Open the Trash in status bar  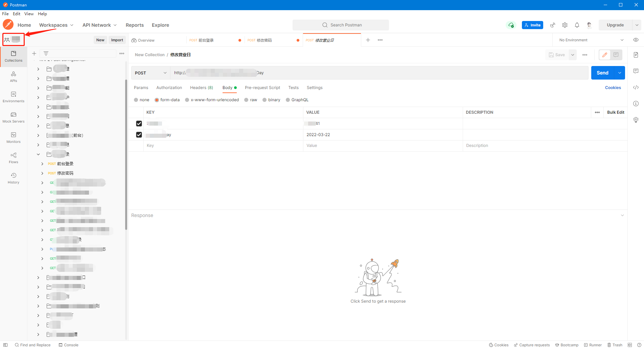615,345
